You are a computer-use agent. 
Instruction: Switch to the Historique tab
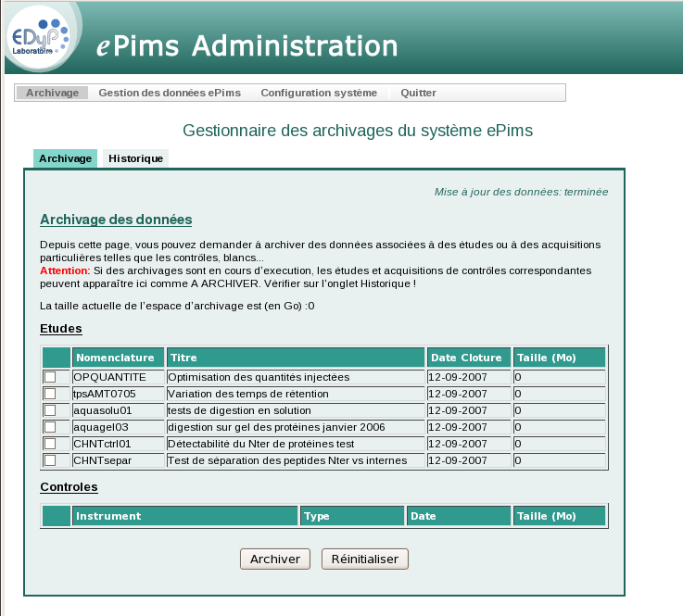click(135, 158)
